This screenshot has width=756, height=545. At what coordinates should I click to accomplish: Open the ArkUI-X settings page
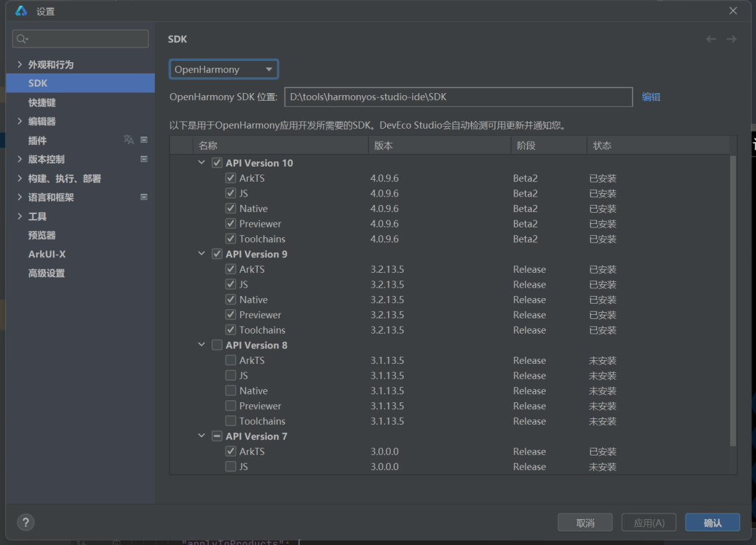pyautogui.click(x=47, y=254)
